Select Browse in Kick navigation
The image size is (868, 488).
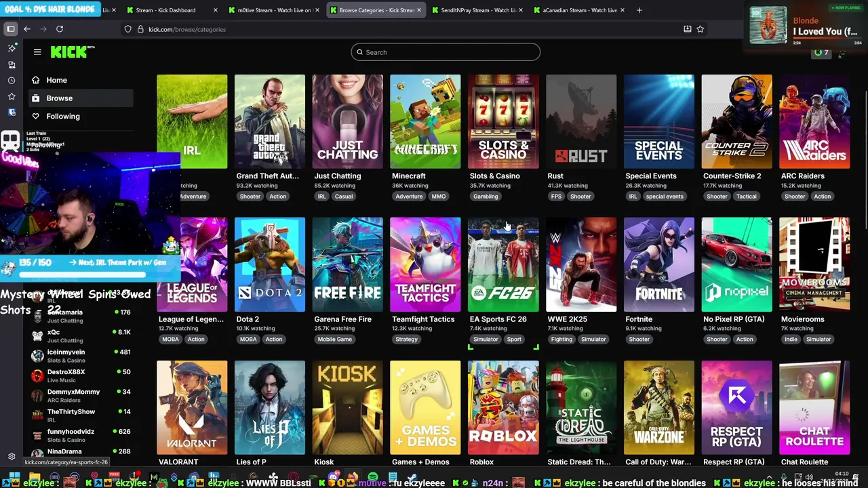81,98
